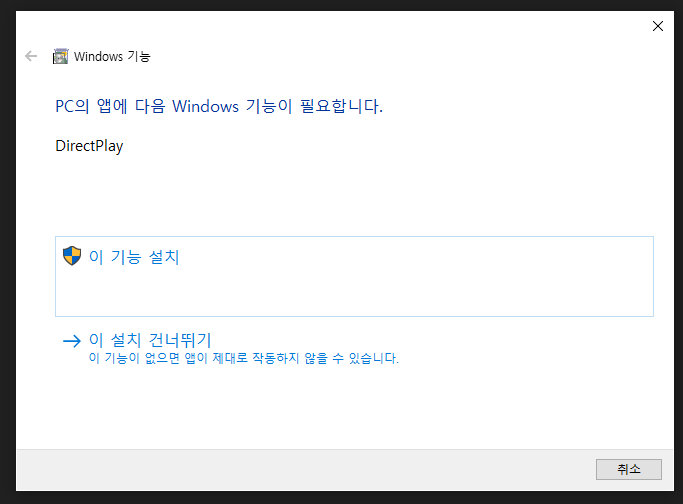Click the back arrow in the header
Image resolution: width=683 pixels, height=504 pixels.
pos(31,56)
